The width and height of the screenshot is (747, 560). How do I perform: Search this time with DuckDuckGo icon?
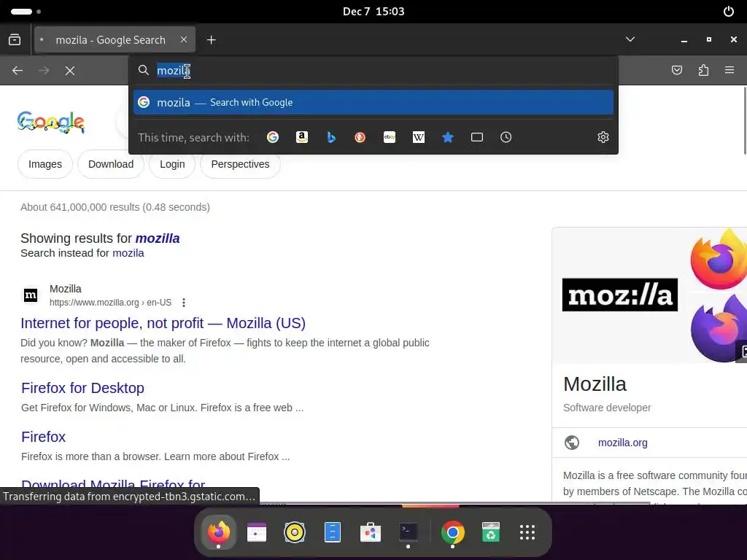[360, 137]
